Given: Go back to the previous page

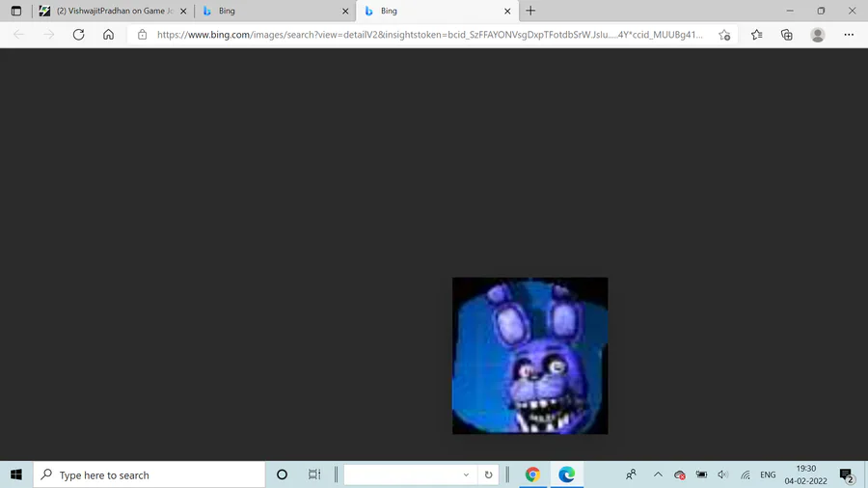Looking at the screenshot, I should point(19,35).
